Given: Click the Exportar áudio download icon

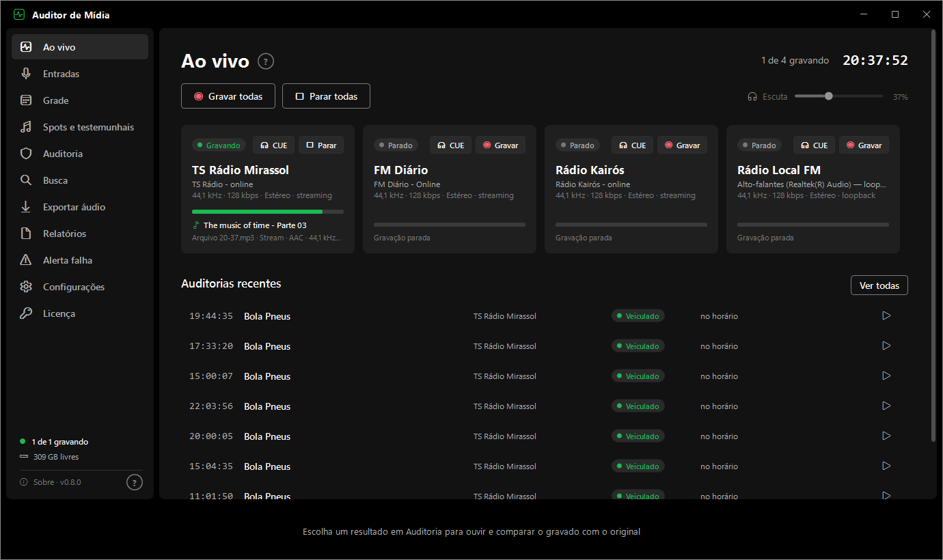Looking at the screenshot, I should pos(26,207).
